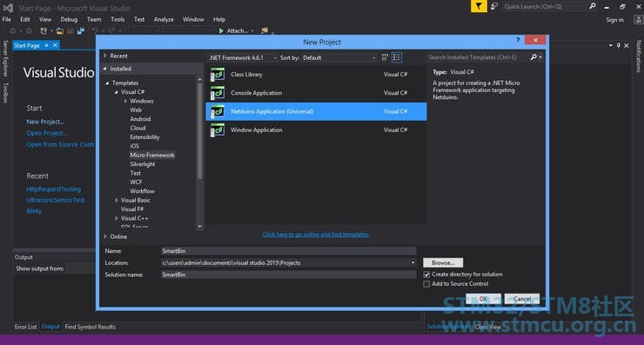Click OK to create the project
Screen dimensions: 644x345
click(x=483, y=299)
